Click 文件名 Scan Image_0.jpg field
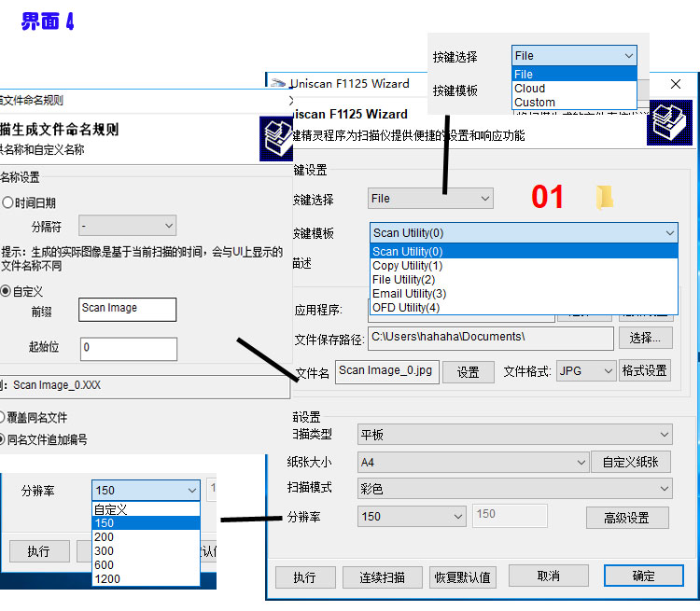700x611 pixels. coord(387,372)
